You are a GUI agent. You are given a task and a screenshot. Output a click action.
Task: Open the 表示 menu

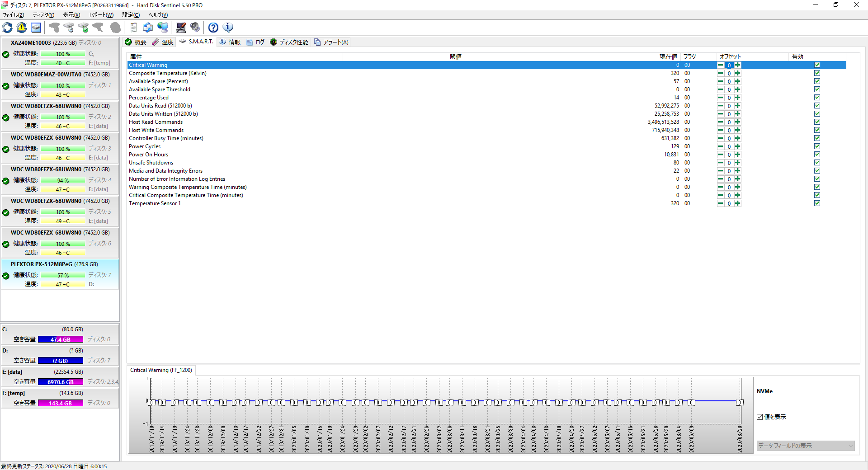(x=71, y=15)
